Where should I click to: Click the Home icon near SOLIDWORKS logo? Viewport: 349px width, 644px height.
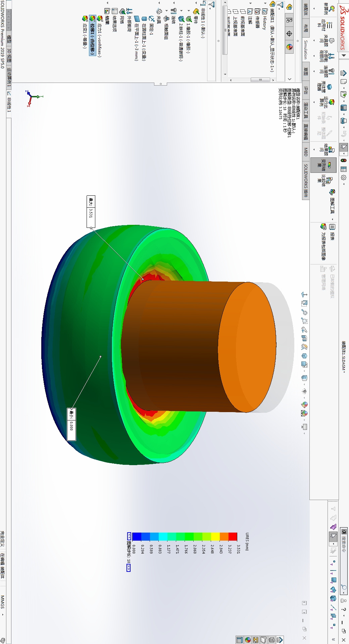344,73
